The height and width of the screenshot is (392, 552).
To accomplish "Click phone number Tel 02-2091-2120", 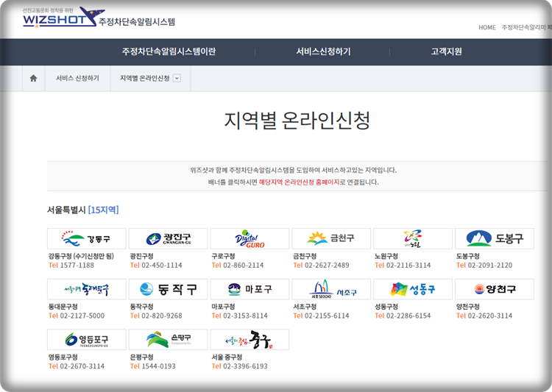I will (x=484, y=266).
